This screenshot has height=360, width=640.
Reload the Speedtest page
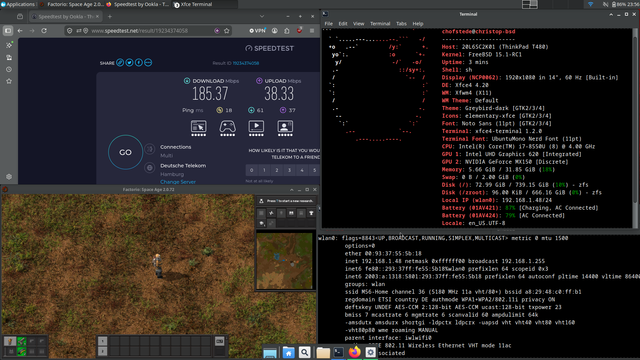(x=44, y=31)
